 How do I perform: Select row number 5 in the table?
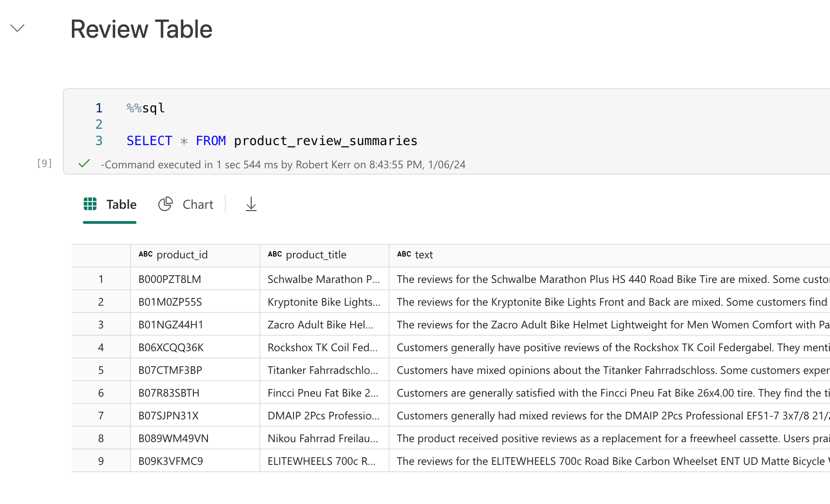point(101,370)
